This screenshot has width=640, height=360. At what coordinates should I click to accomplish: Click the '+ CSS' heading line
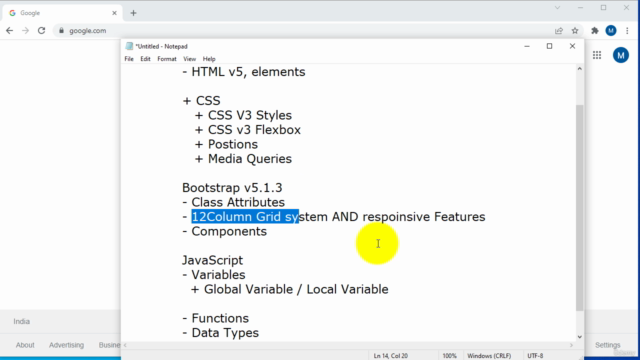click(x=201, y=101)
